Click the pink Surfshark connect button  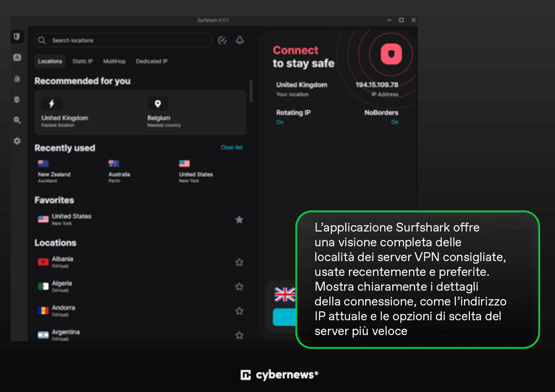[x=391, y=54]
